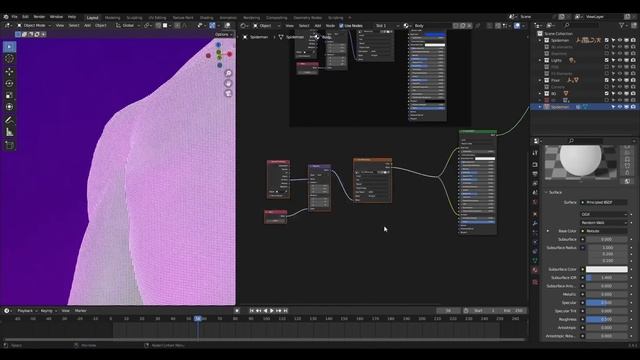
Task: Jump to first frame button
Action: 251,311
